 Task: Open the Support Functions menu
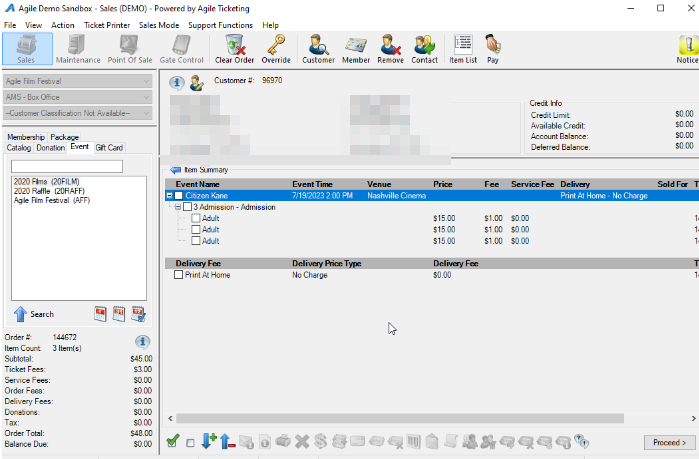coord(220,25)
